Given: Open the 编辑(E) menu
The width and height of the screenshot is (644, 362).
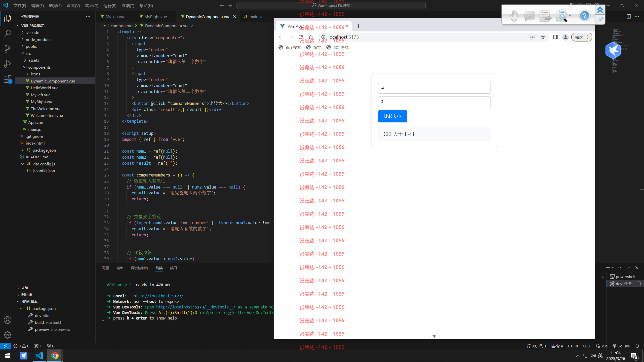Looking at the screenshot, I should pos(37,6).
